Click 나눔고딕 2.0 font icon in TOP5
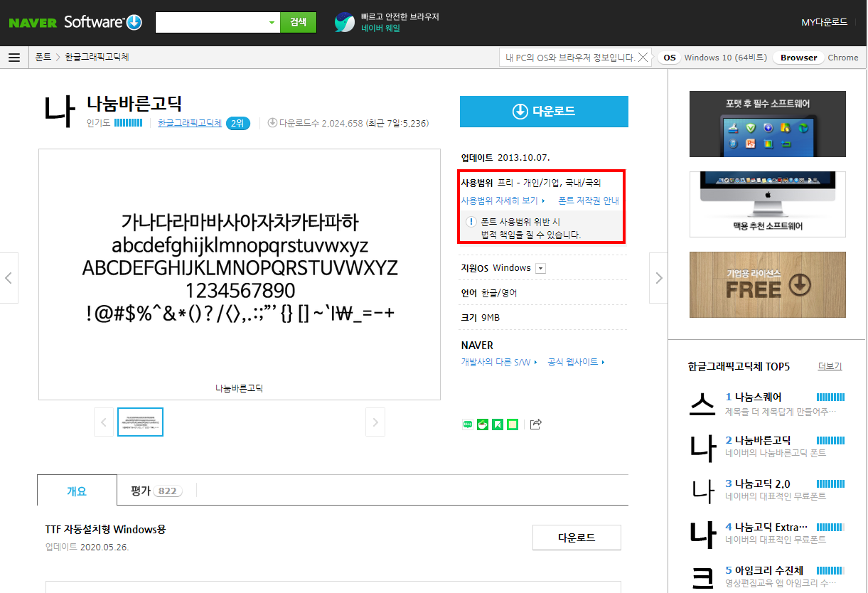Image resolution: width=868 pixels, height=593 pixels. click(x=702, y=491)
